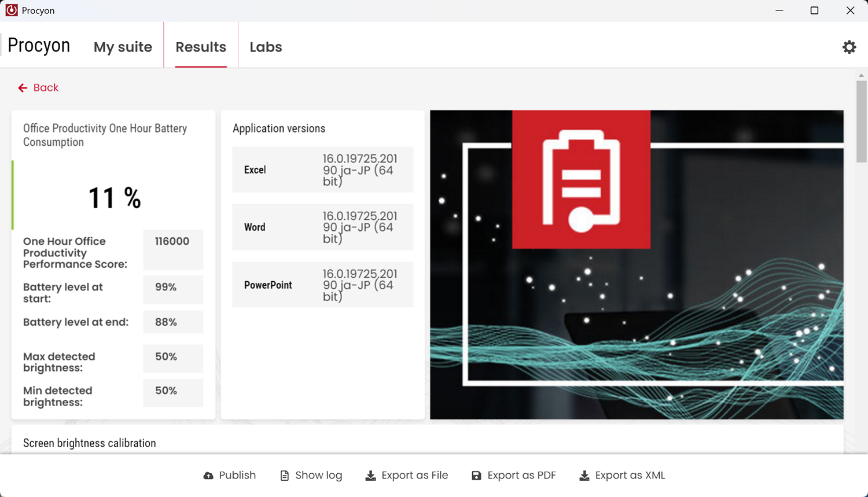This screenshot has height=497, width=868.
Task: Click the Battery level at start label
Action: point(63,293)
